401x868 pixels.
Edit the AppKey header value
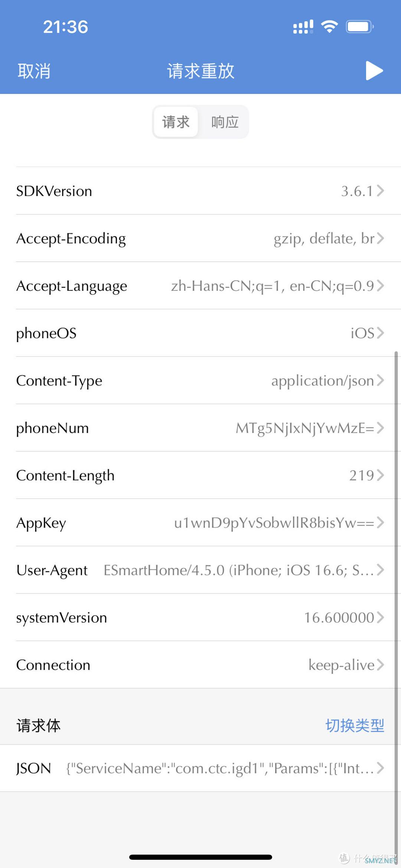point(274,523)
